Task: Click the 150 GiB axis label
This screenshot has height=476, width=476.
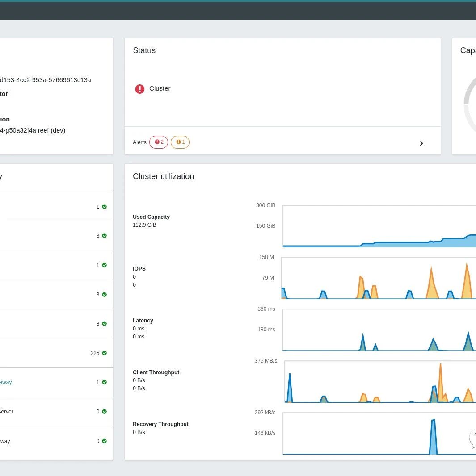Action: 266,226
